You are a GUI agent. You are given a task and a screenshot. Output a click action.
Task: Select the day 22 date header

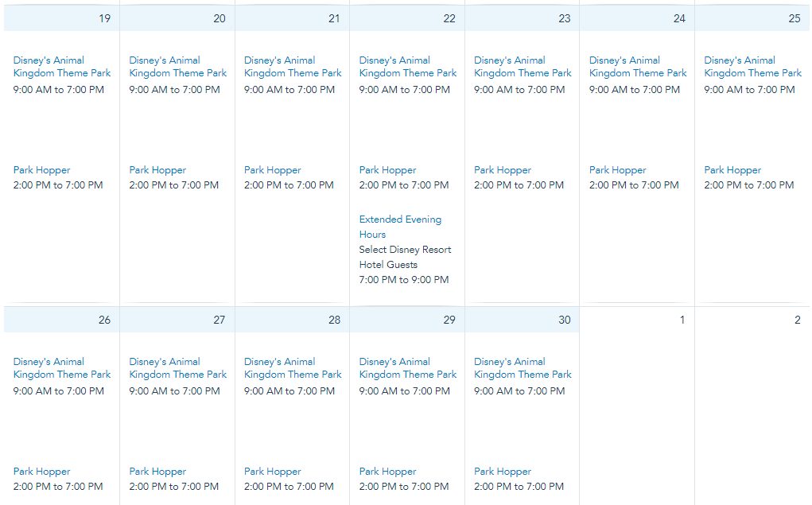click(449, 18)
